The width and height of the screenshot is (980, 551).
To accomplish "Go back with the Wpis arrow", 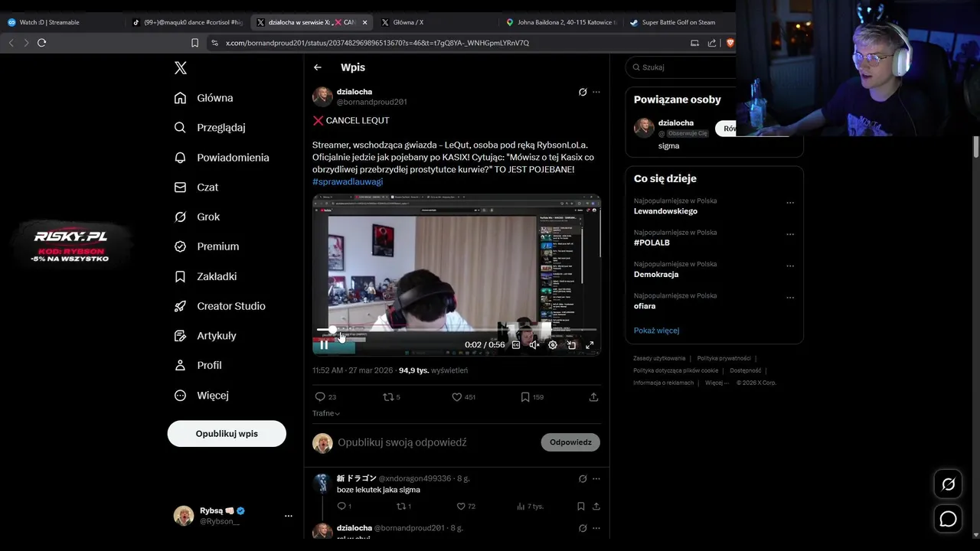I will tap(318, 67).
